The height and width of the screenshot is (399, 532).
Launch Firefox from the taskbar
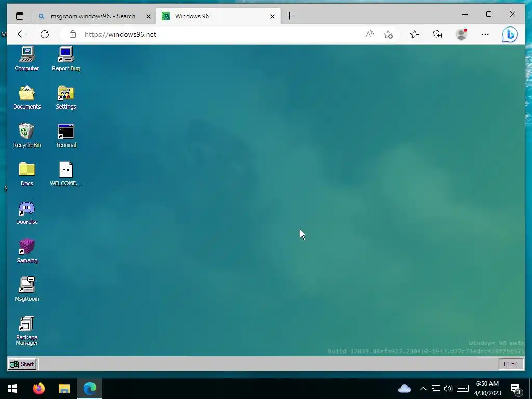[38, 389]
